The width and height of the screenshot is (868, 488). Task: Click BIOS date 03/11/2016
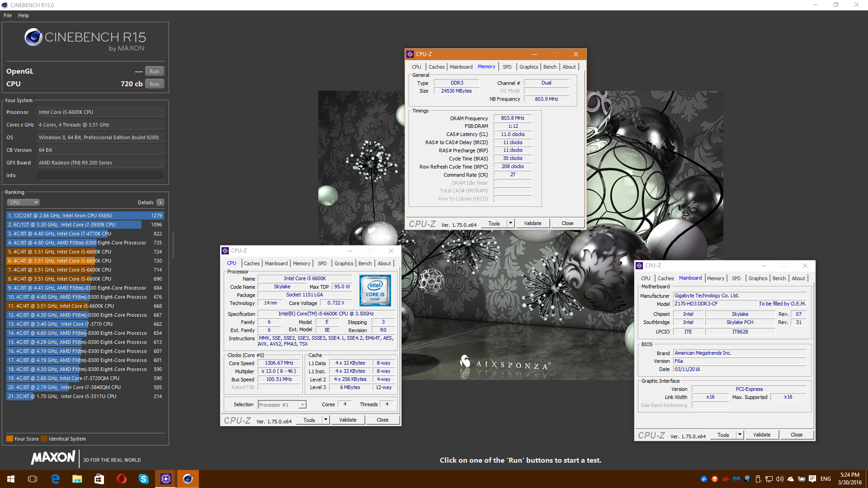[740, 369]
